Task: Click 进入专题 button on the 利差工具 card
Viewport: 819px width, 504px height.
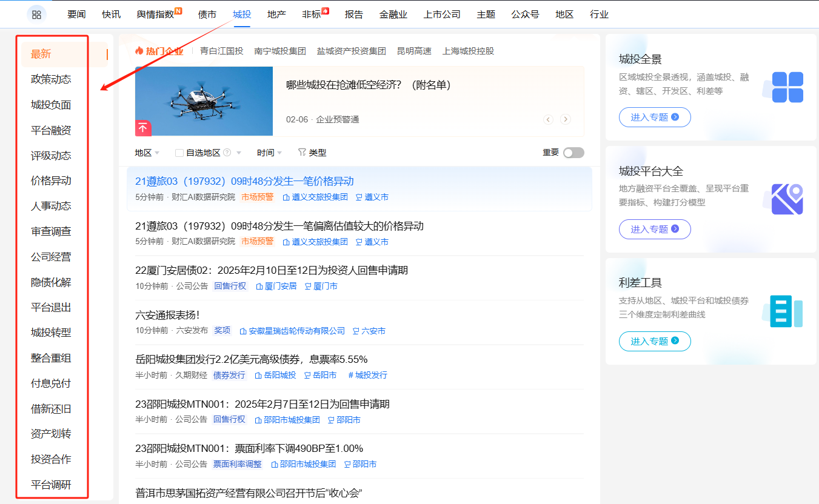Action: 655,341
